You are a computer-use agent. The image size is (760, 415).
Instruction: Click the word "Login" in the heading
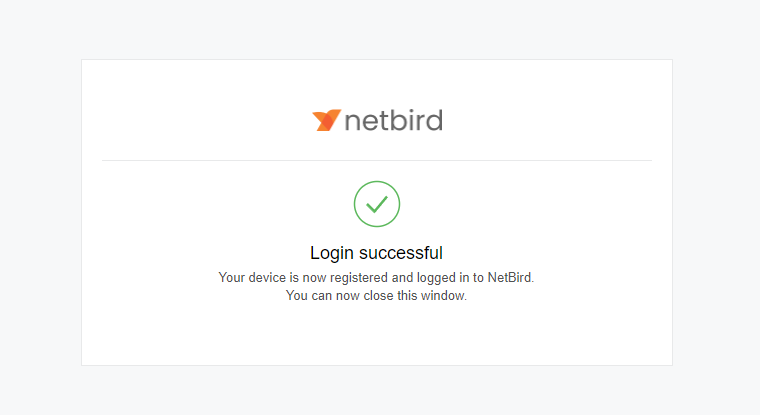click(331, 252)
